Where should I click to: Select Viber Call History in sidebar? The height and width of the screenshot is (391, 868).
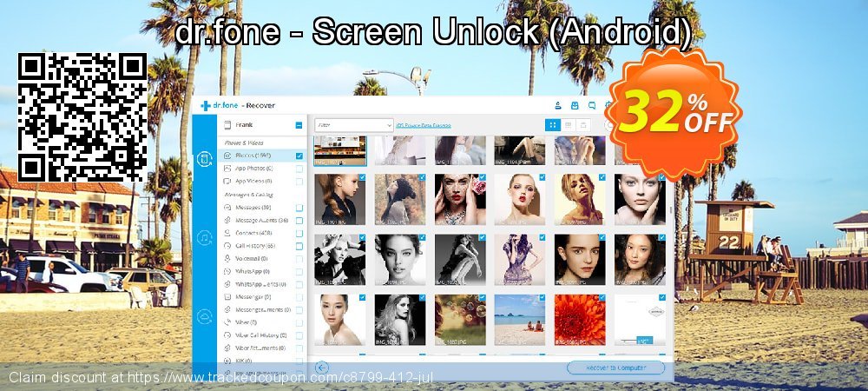pos(262,335)
